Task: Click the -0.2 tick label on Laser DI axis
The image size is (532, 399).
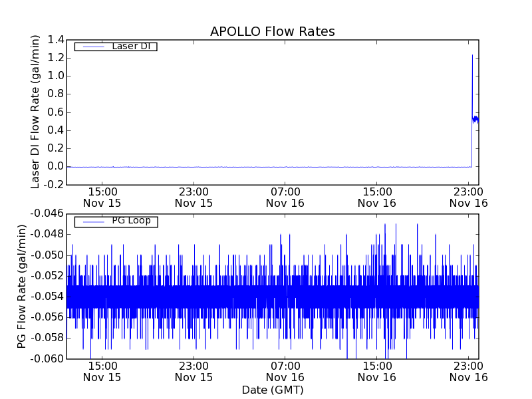Action: [53, 184]
